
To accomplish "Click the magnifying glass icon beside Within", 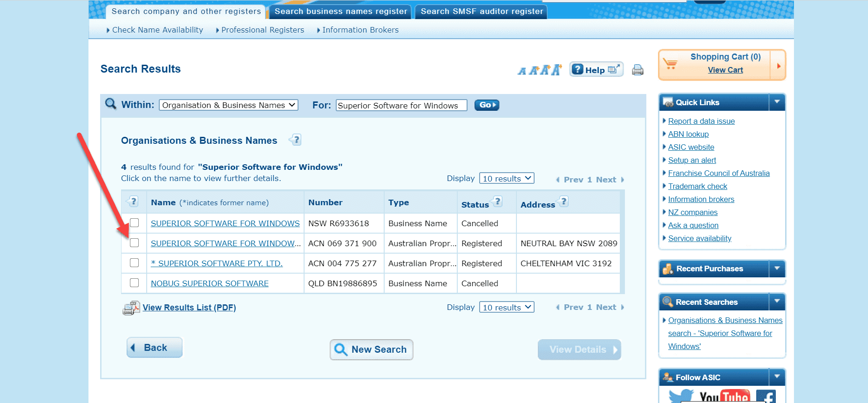I will click(111, 104).
